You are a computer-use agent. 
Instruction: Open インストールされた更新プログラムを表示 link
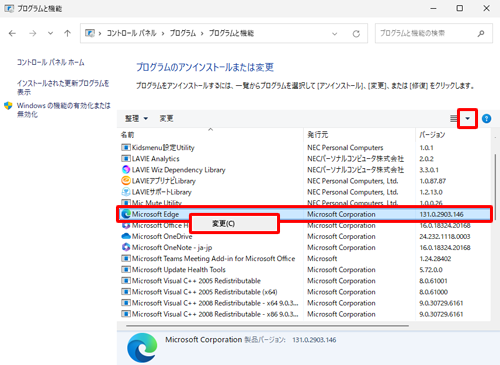63,87
